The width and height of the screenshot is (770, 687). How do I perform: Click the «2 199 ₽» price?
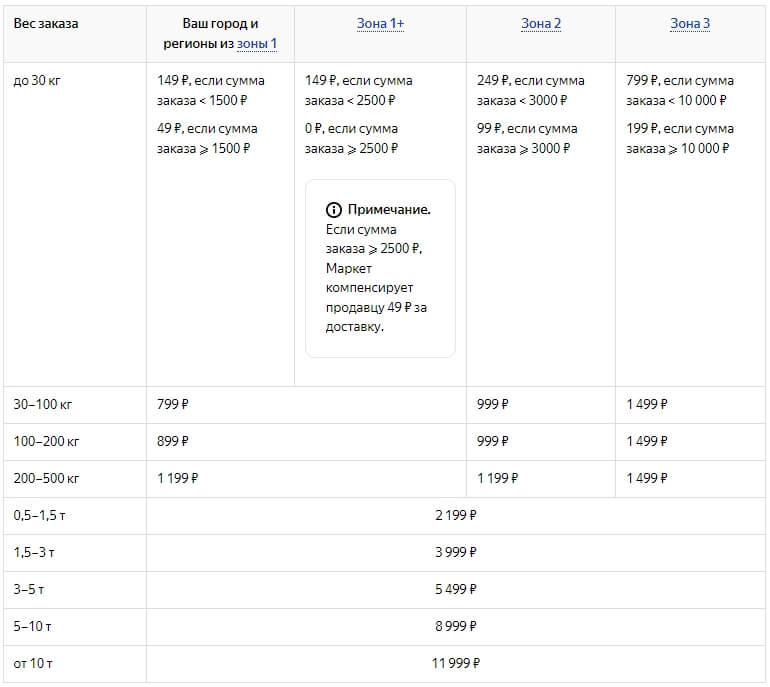point(456,516)
